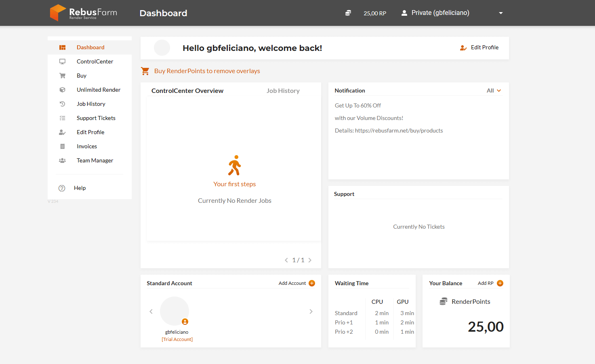
Task: Click the Get Up To 60% Off notification
Action: [x=358, y=105]
